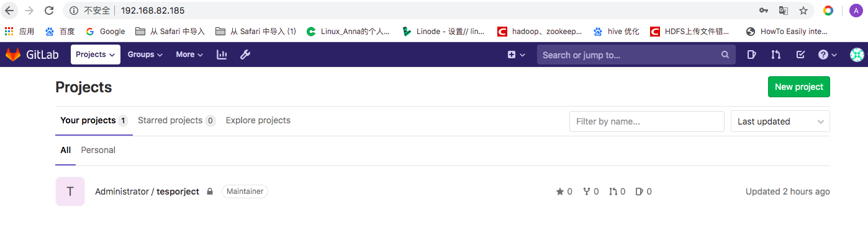The width and height of the screenshot is (868, 246).
Task: Open Administrator / tesporject project link
Action: (x=147, y=191)
